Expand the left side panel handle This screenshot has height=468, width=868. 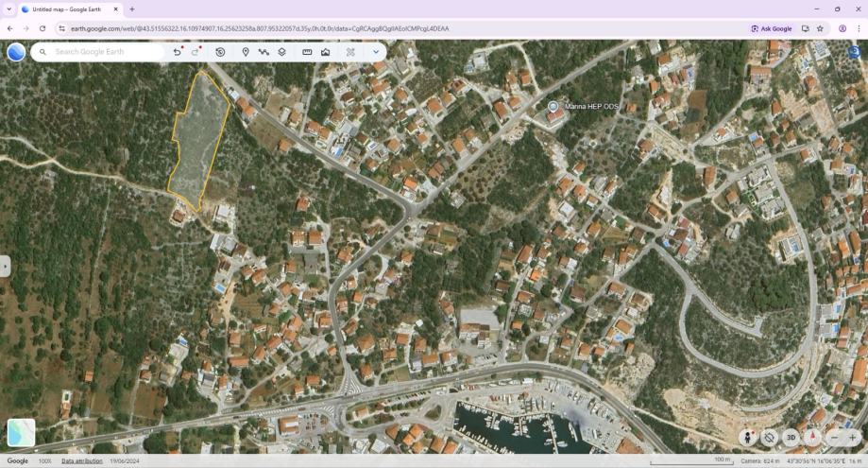tap(5, 267)
